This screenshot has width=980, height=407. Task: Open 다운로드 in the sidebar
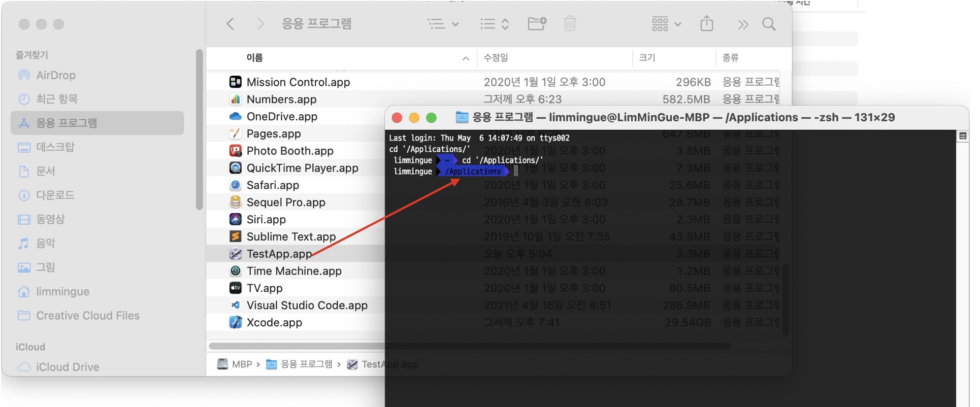click(x=55, y=195)
